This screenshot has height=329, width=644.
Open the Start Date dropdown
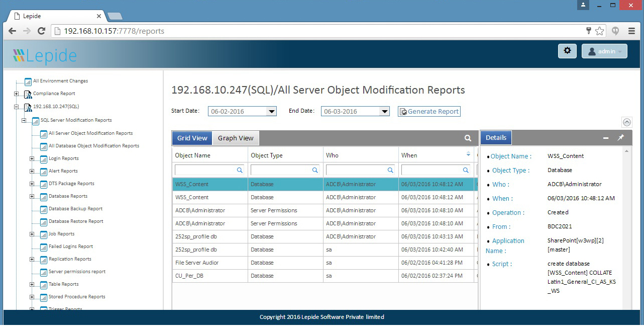coord(271,112)
